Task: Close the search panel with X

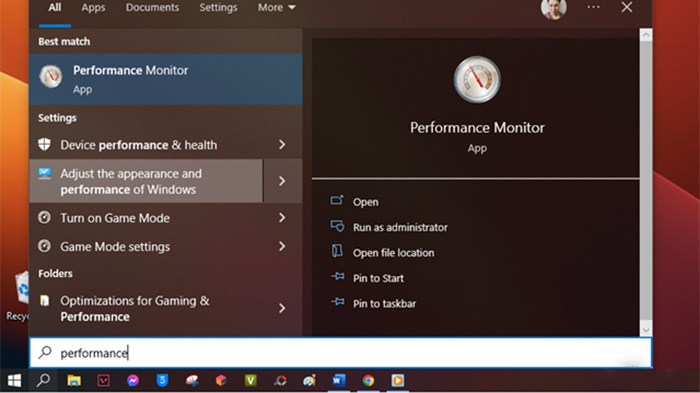Action: click(627, 7)
